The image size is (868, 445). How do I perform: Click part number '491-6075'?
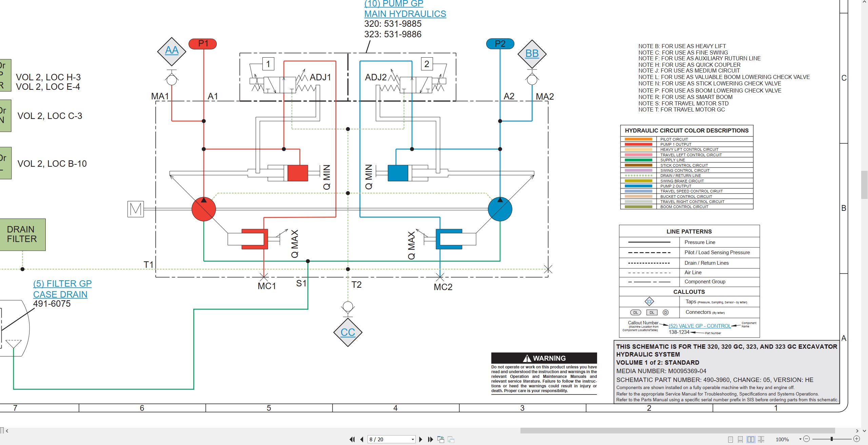[x=52, y=304]
